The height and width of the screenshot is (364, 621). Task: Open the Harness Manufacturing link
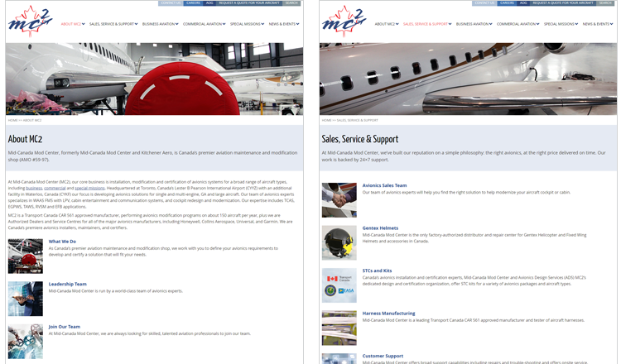pyautogui.click(x=388, y=314)
